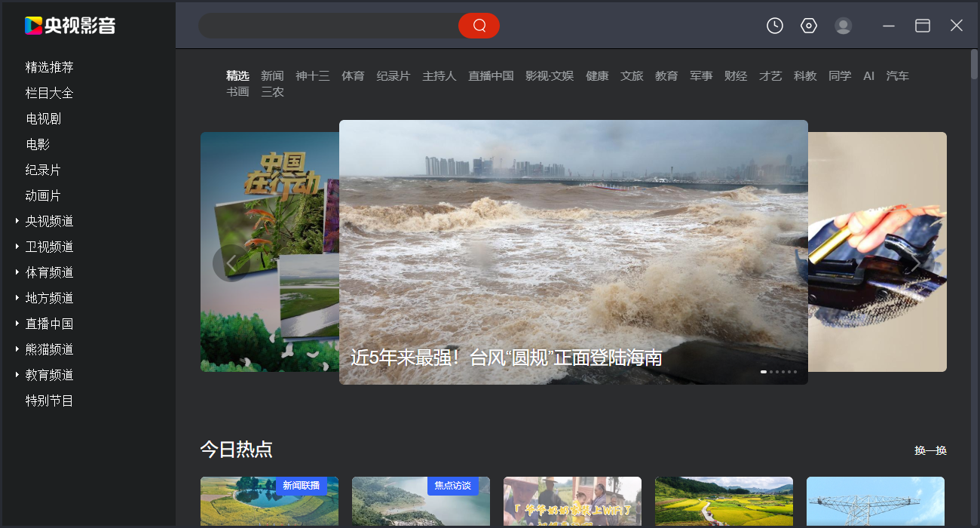Open the typhoon 圆规 featured banner
This screenshot has height=528, width=980.
coord(573,252)
